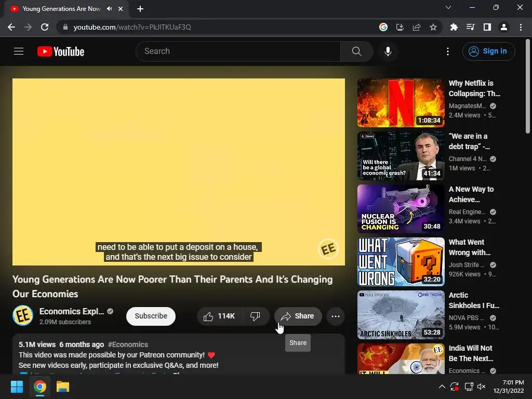Open Nuclear Fusion is Changing thumbnail
The height and width of the screenshot is (399, 532).
tap(401, 209)
